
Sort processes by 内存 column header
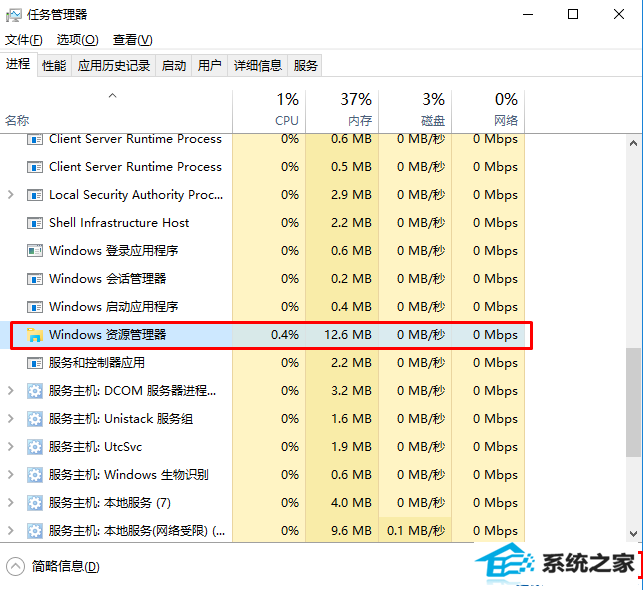click(x=342, y=112)
